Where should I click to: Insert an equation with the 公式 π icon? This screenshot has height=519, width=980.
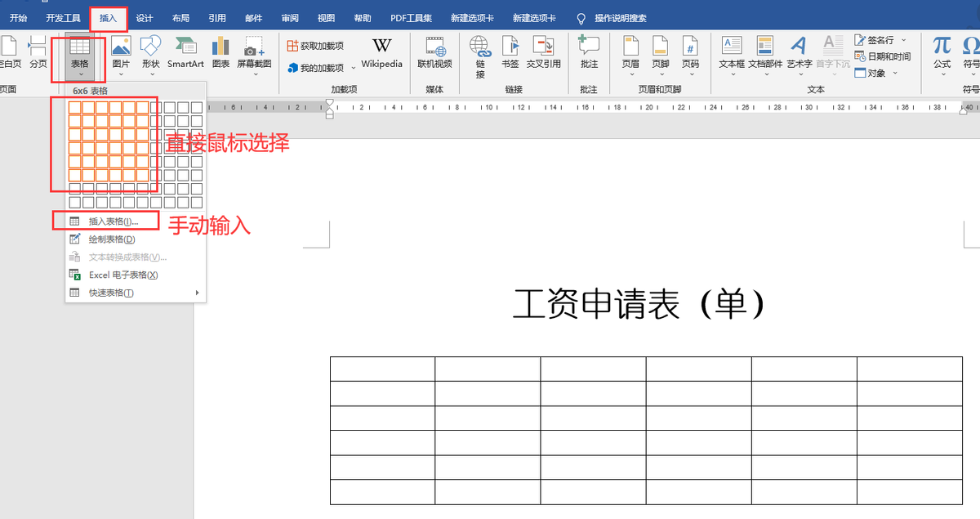[x=942, y=46]
